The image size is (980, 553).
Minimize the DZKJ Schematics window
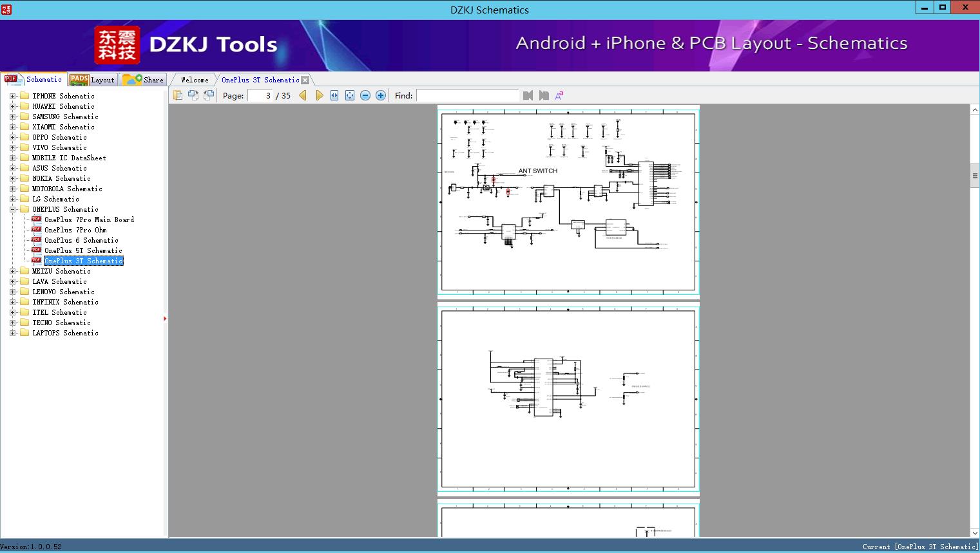[925, 8]
